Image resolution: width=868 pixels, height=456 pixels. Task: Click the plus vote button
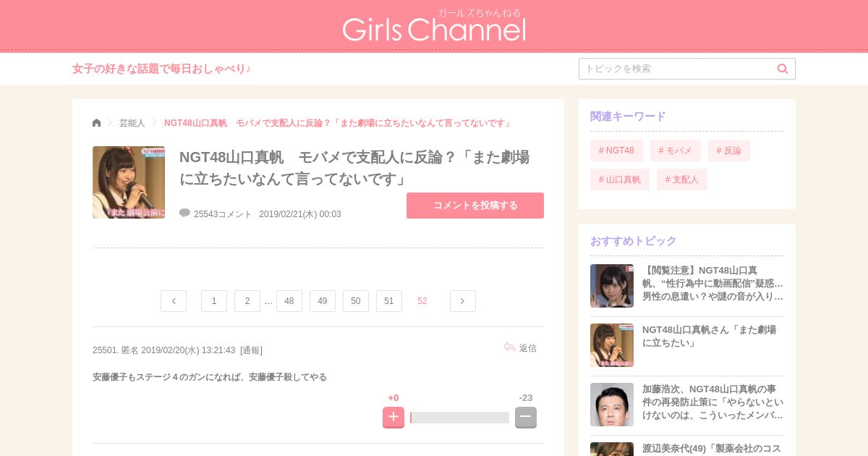click(x=393, y=417)
